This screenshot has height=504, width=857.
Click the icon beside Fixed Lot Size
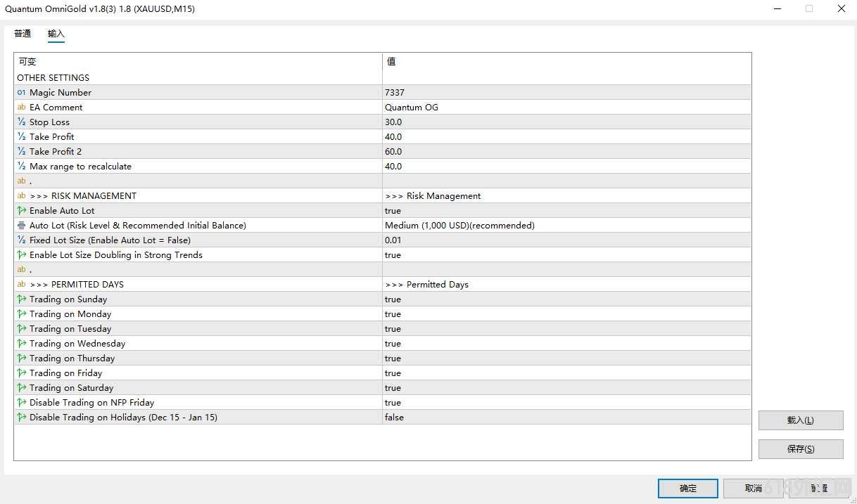click(21, 240)
